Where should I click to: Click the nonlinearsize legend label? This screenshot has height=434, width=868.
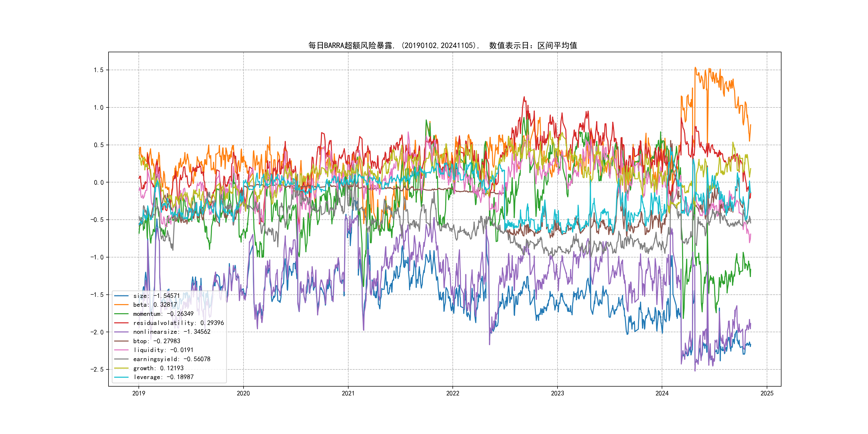coord(171,332)
